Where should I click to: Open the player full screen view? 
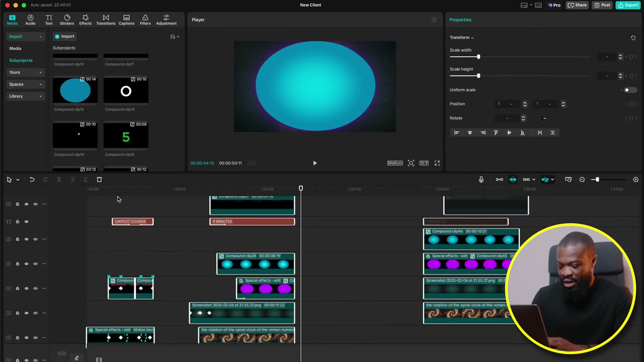coord(437,163)
